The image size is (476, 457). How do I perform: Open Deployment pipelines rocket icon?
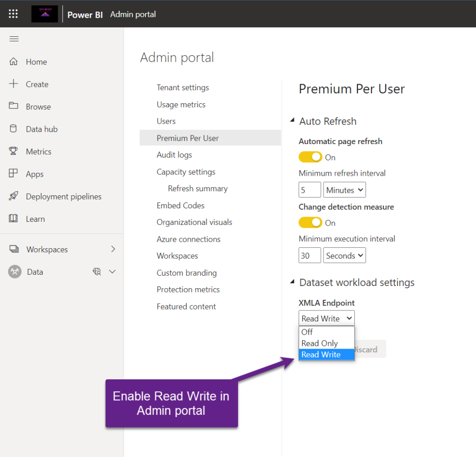13,196
